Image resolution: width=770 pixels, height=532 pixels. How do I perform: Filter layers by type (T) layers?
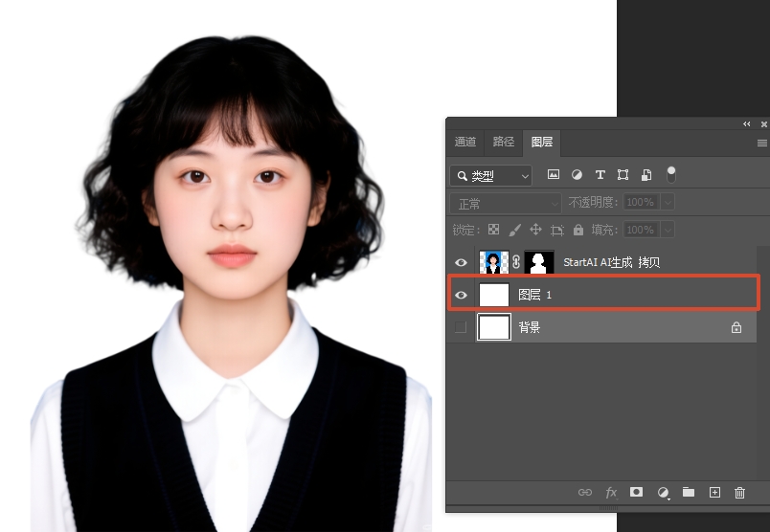point(600,175)
